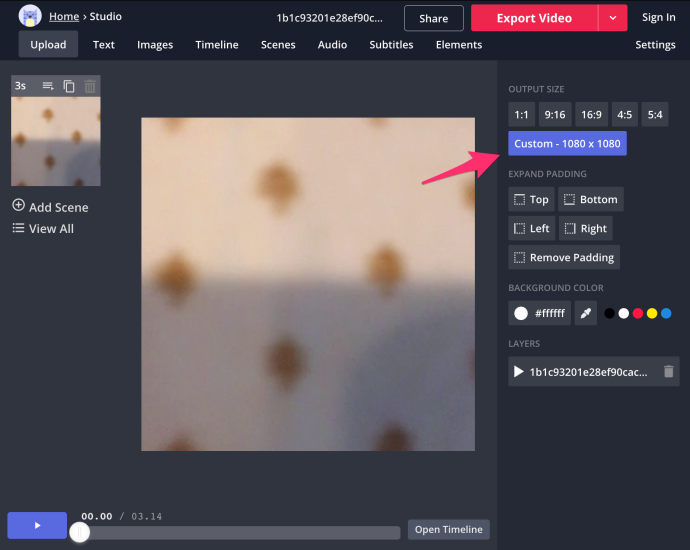690x550 pixels.
Task: Choose the red background swatch
Action: pos(638,313)
